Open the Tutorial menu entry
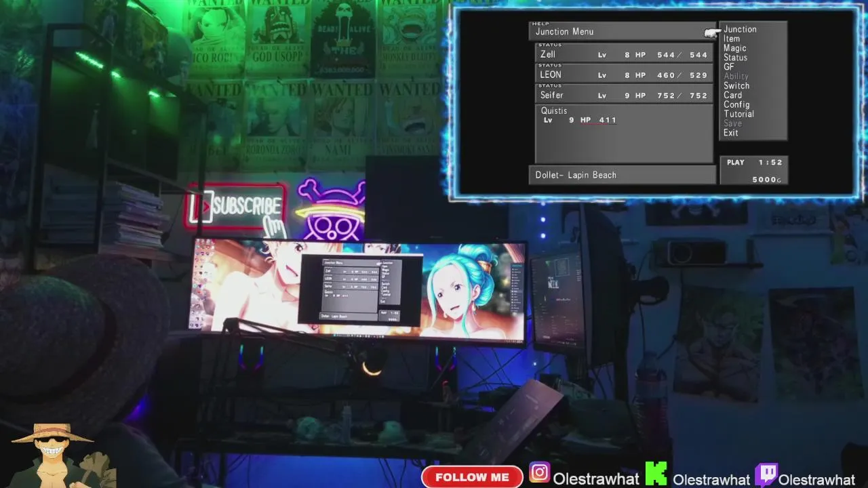Viewport: 868px width, 488px height. [738, 114]
